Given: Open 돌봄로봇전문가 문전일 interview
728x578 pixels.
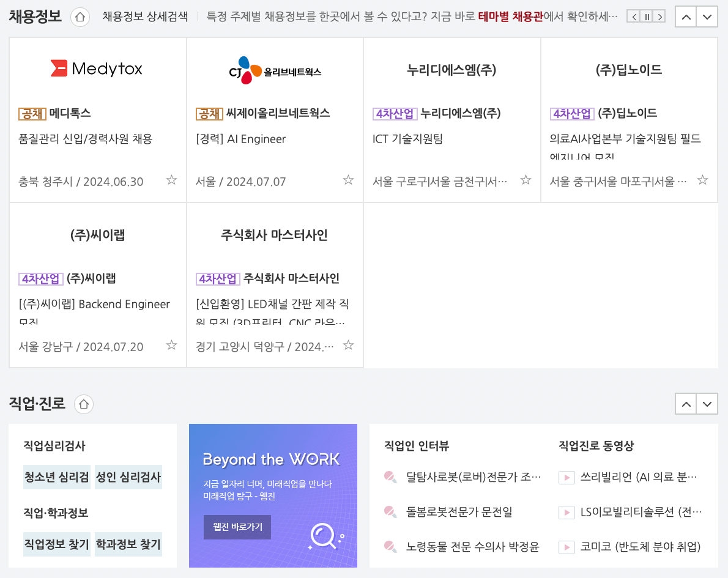Looking at the screenshot, I should (x=459, y=511).
